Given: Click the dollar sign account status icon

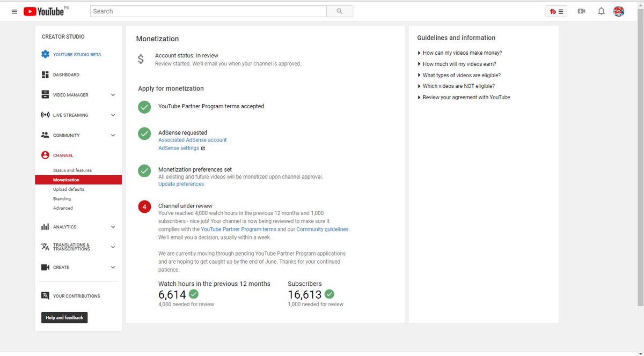Looking at the screenshot, I should pos(141,59).
